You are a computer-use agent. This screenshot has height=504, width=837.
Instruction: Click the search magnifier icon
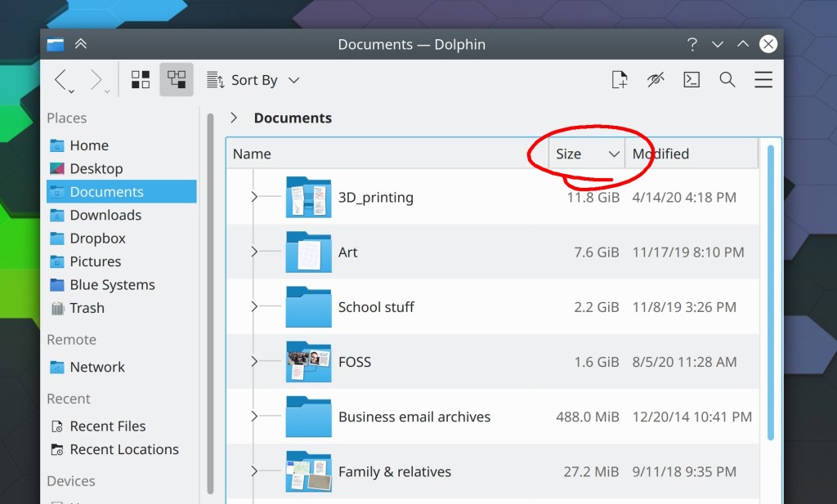(727, 79)
